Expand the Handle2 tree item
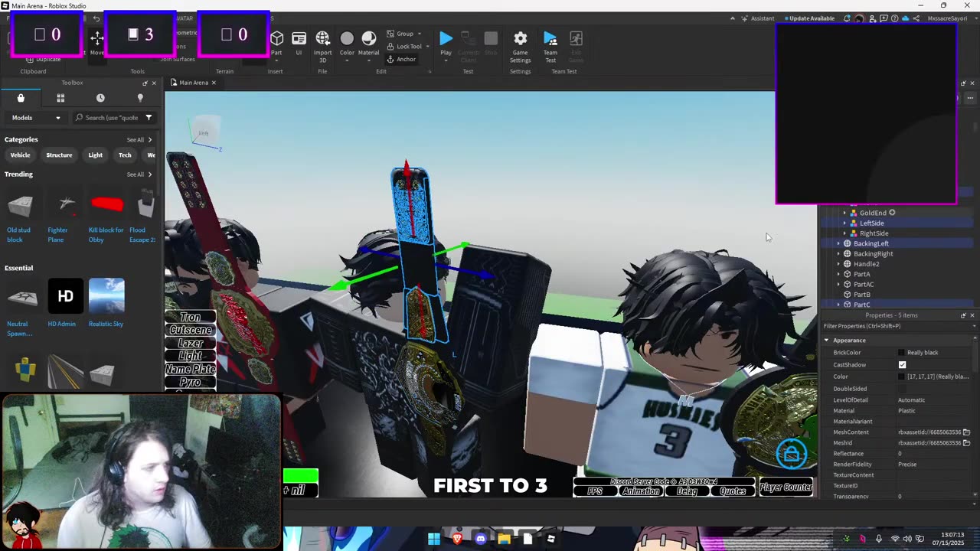The height and width of the screenshot is (551, 980). (x=838, y=264)
